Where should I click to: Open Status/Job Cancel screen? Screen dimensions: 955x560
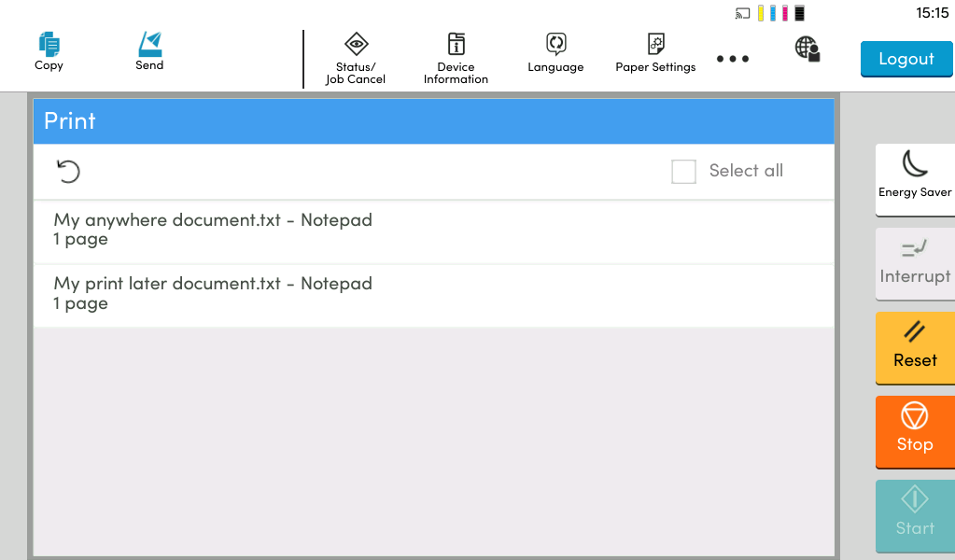[355, 58]
